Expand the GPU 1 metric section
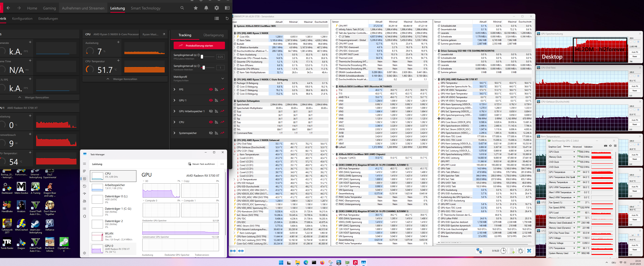This screenshot has height=266, width=644. (x=175, y=100)
